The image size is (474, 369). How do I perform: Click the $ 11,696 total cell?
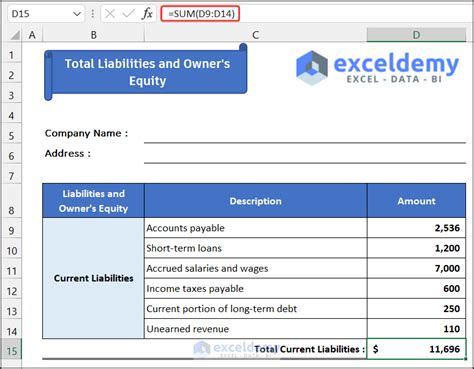coord(416,349)
